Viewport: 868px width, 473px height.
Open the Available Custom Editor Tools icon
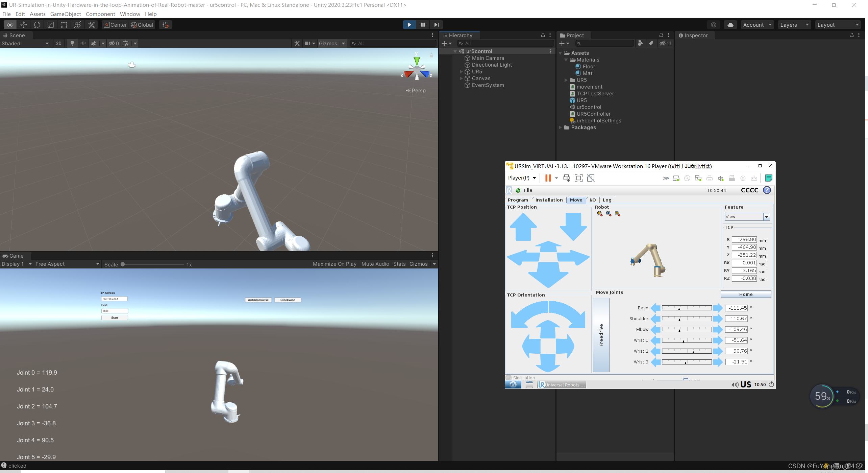tap(91, 25)
